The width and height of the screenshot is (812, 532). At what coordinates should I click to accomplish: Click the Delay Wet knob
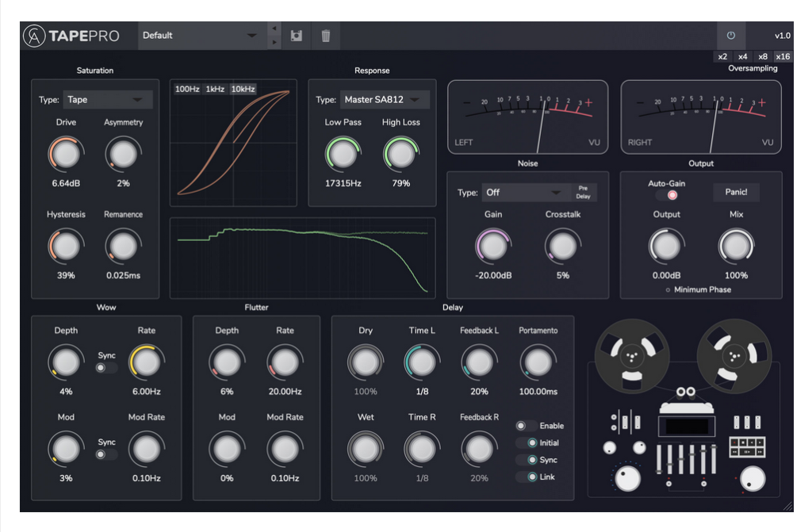366,449
